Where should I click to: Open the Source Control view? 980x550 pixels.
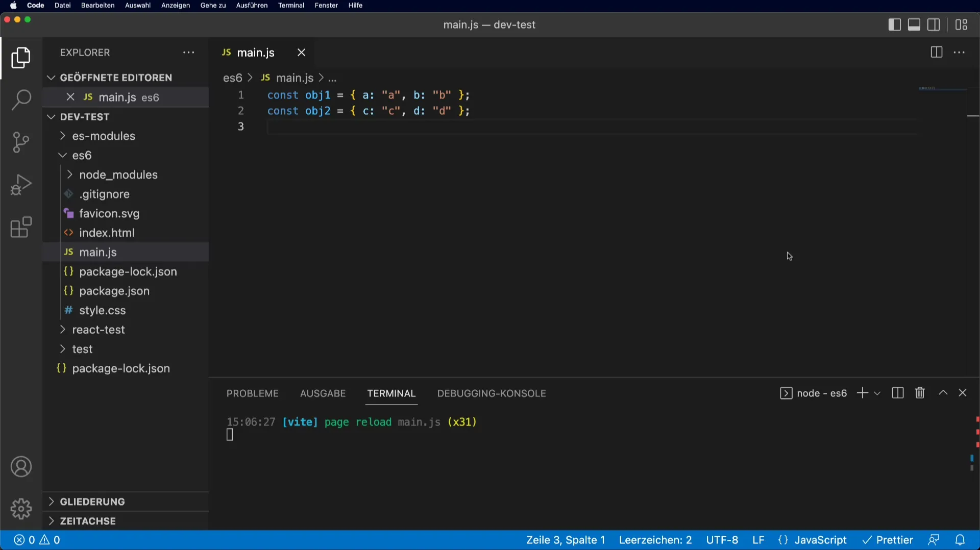[x=21, y=142]
